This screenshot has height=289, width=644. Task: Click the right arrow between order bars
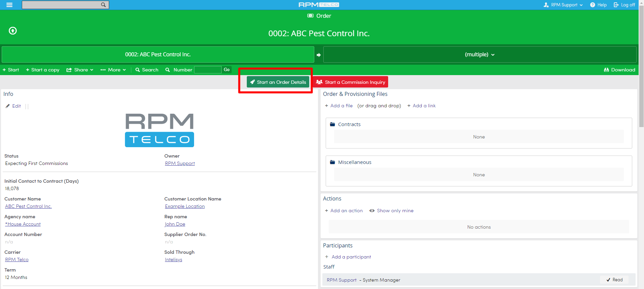319,55
